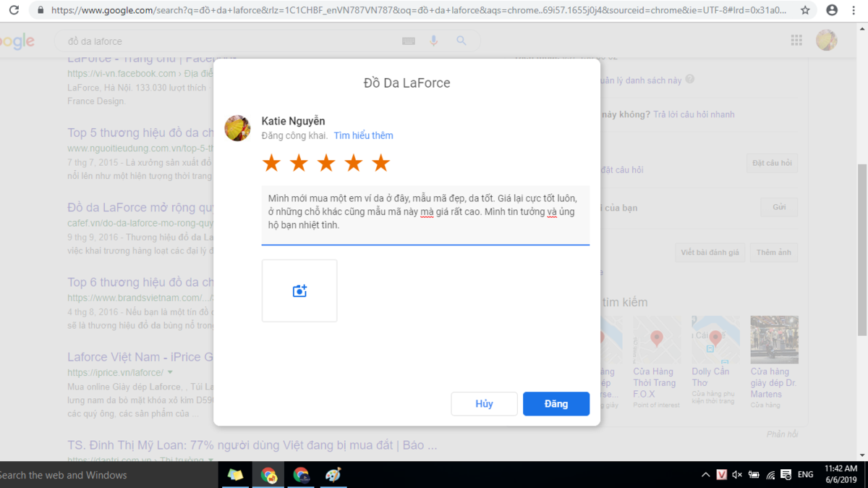Switch to the second Chrome taskbar icon
The image size is (868, 488).
click(x=301, y=475)
